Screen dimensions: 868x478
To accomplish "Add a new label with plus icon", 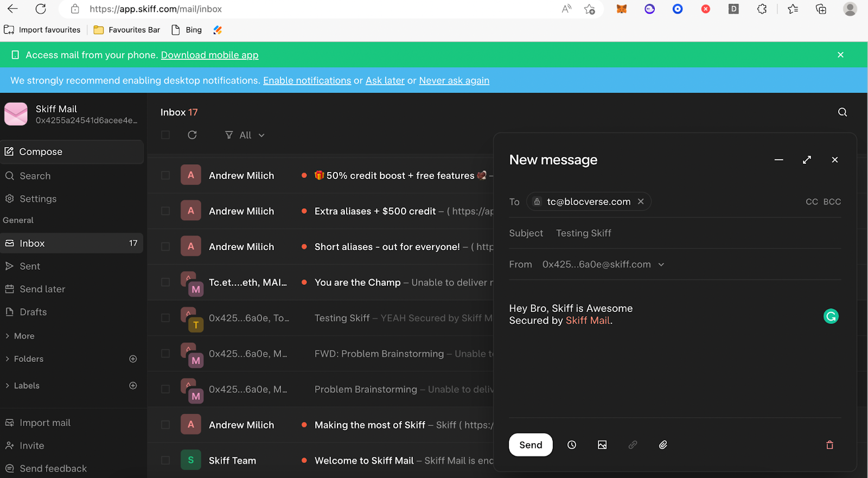I will (133, 385).
